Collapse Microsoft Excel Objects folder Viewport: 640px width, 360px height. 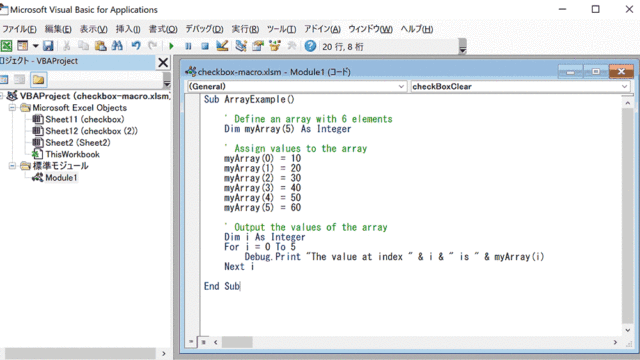12,108
